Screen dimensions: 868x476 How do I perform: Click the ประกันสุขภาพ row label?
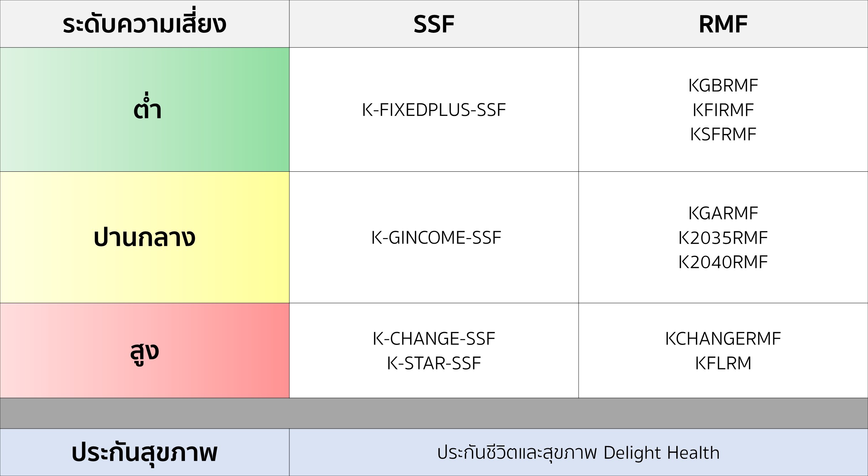click(144, 452)
